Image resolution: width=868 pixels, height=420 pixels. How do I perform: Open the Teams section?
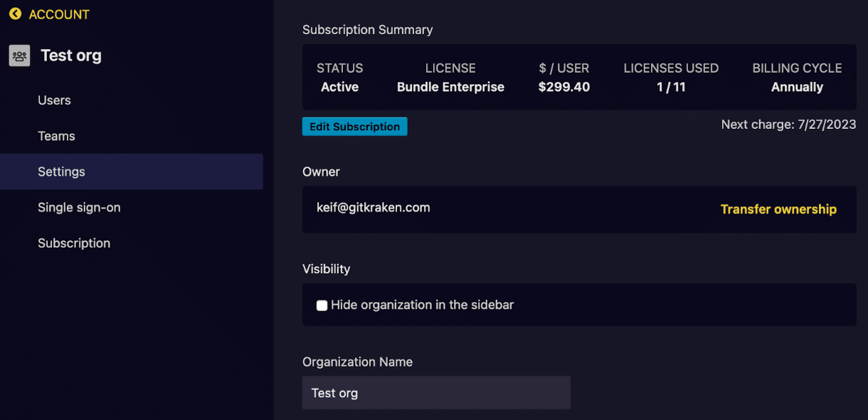[56, 136]
